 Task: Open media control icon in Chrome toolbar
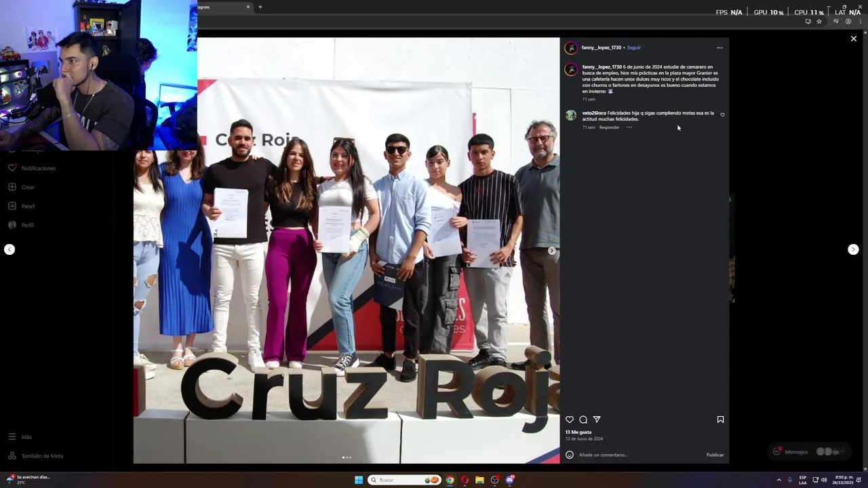tap(835, 22)
